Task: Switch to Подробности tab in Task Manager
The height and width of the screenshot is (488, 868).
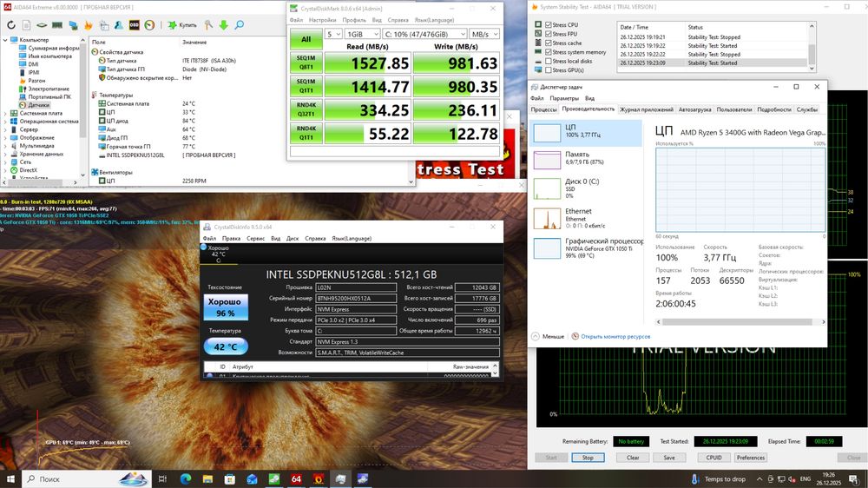Action: click(774, 109)
